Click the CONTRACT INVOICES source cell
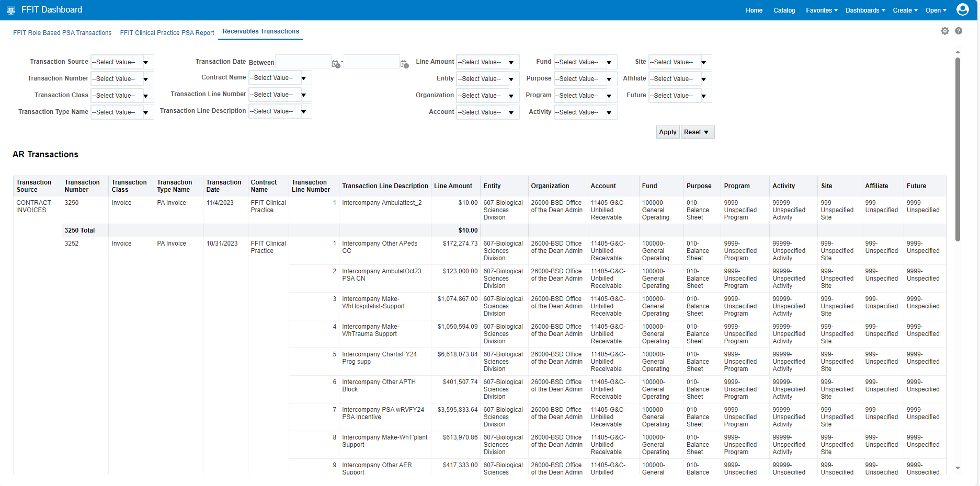980x486 pixels. (33, 206)
